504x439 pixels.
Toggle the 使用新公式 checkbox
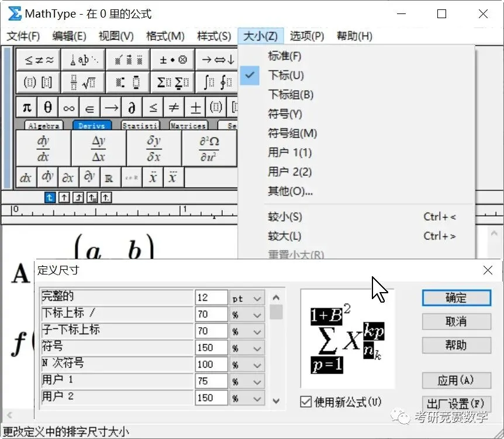coord(306,402)
